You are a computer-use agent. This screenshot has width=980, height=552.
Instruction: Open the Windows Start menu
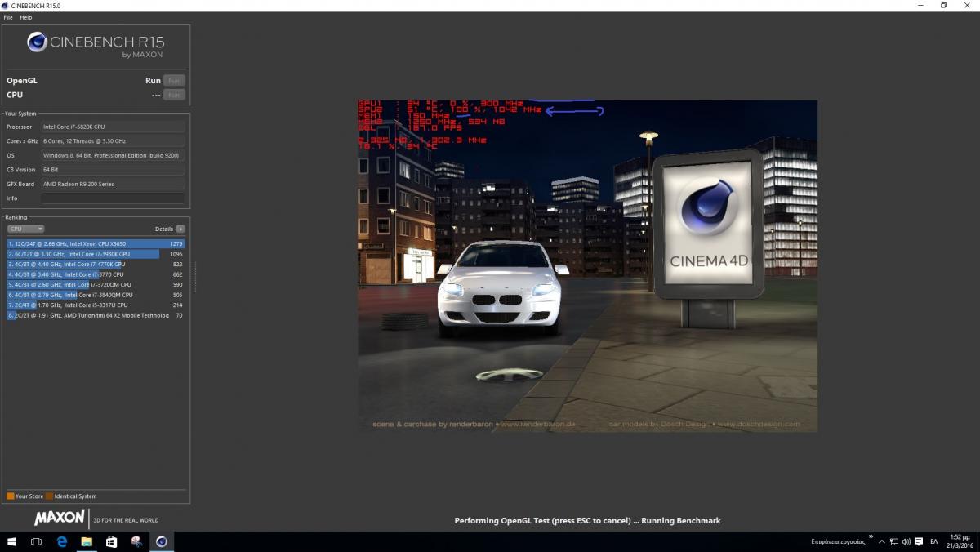click(x=12, y=541)
